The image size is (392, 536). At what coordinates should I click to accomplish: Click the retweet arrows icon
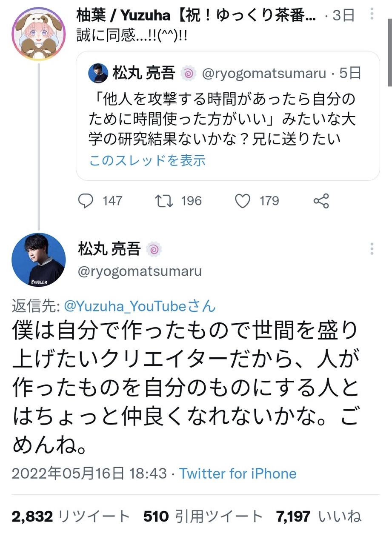click(163, 201)
